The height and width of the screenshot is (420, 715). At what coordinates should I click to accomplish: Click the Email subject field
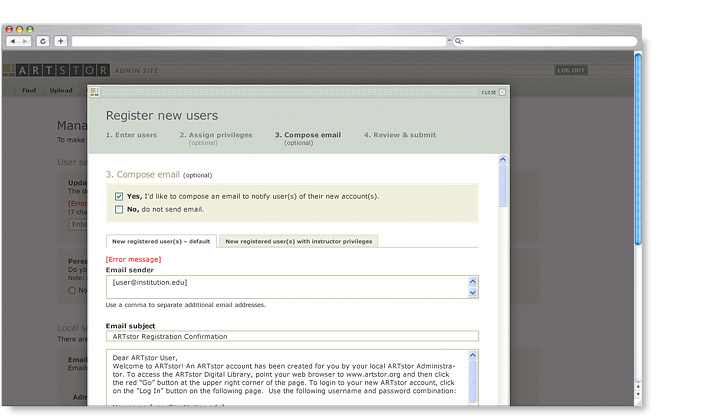pyautogui.click(x=292, y=337)
